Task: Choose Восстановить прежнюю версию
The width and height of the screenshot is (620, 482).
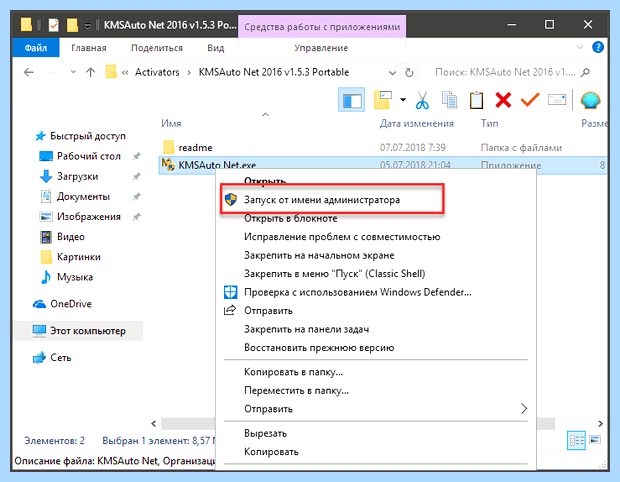Action: (x=319, y=348)
